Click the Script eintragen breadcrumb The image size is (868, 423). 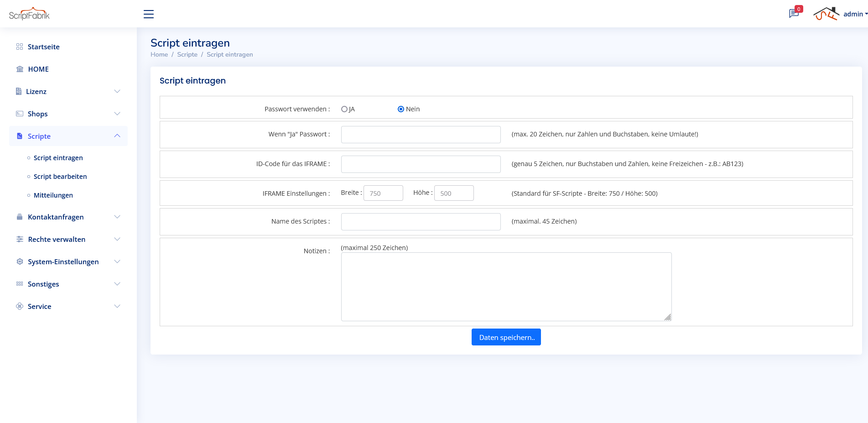(x=230, y=54)
